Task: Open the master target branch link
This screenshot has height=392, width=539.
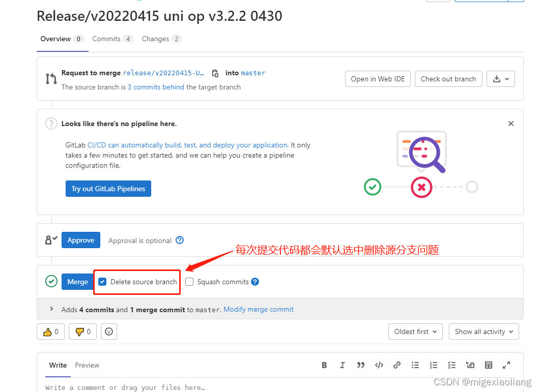Action: [x=253, y=73]
